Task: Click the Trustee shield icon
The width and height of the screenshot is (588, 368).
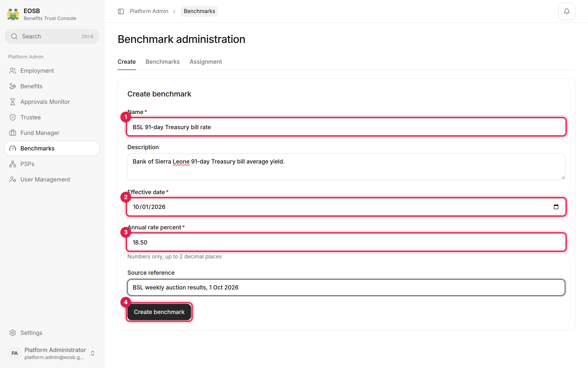Action: 13,117
